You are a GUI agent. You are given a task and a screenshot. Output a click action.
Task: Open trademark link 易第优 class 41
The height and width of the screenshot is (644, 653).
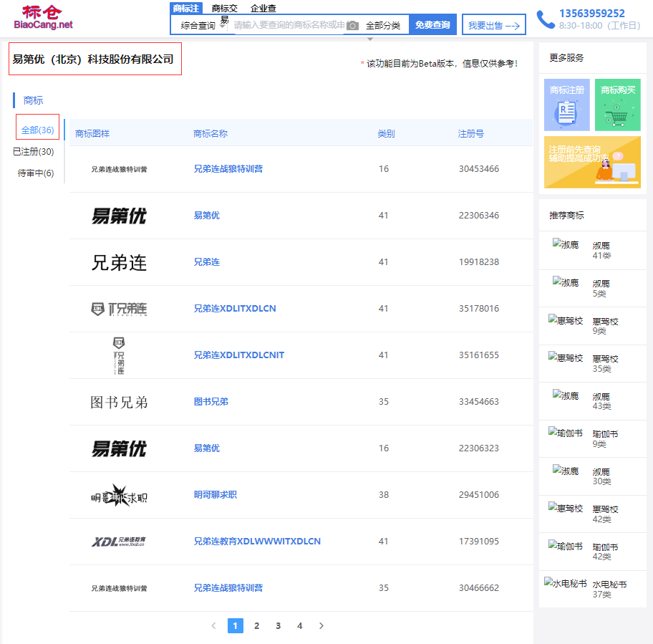[x=206, y=216]
